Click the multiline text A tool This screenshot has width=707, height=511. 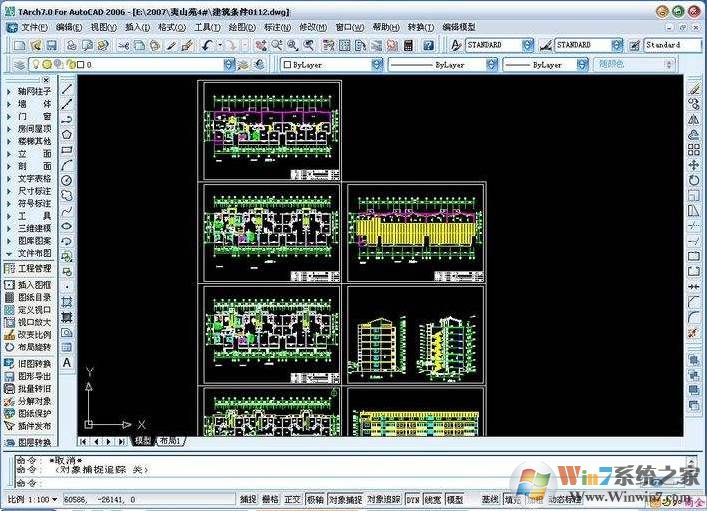point(67,362)
